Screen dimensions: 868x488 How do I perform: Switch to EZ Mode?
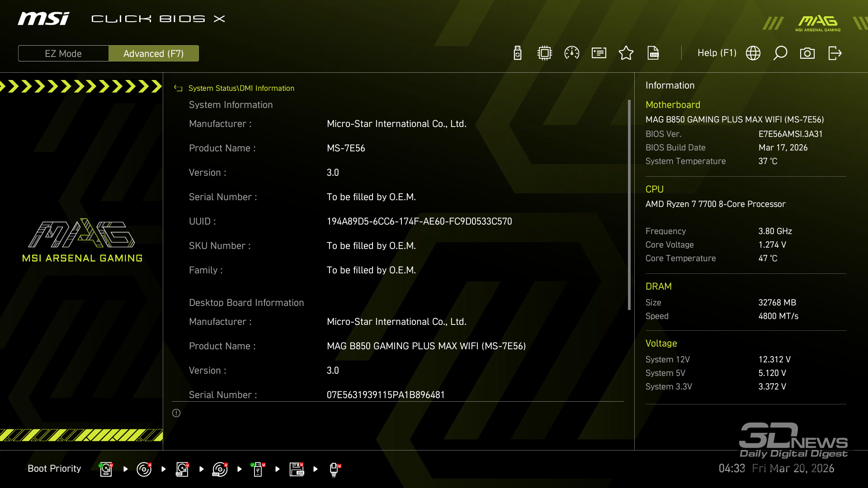[63, 53]
